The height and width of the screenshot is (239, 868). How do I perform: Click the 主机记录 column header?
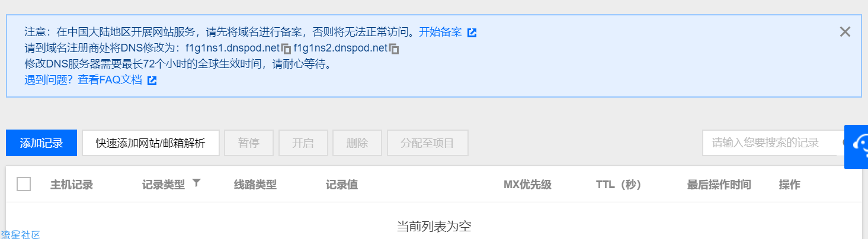(72, 185)
